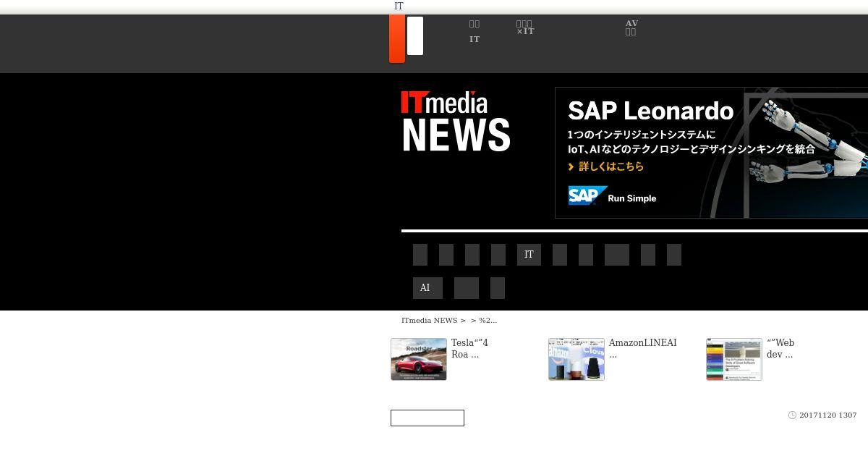The image size is (868, 456).
Task: Open the AmazonLINEAI article headline
Action: (642, 348)
